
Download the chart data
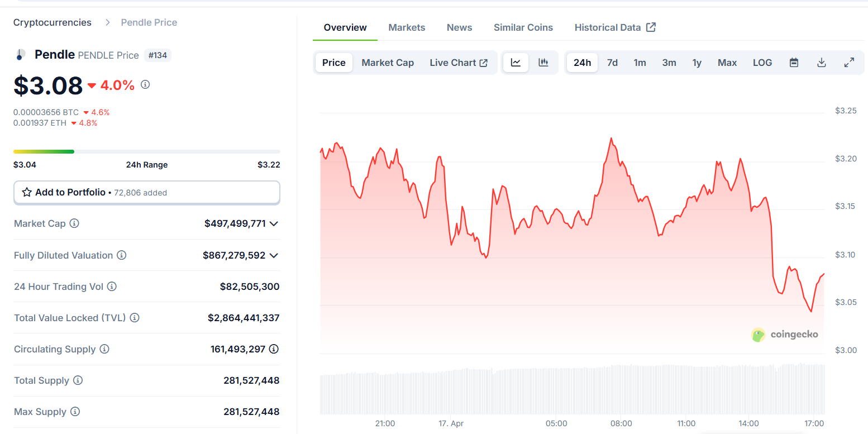821,62
